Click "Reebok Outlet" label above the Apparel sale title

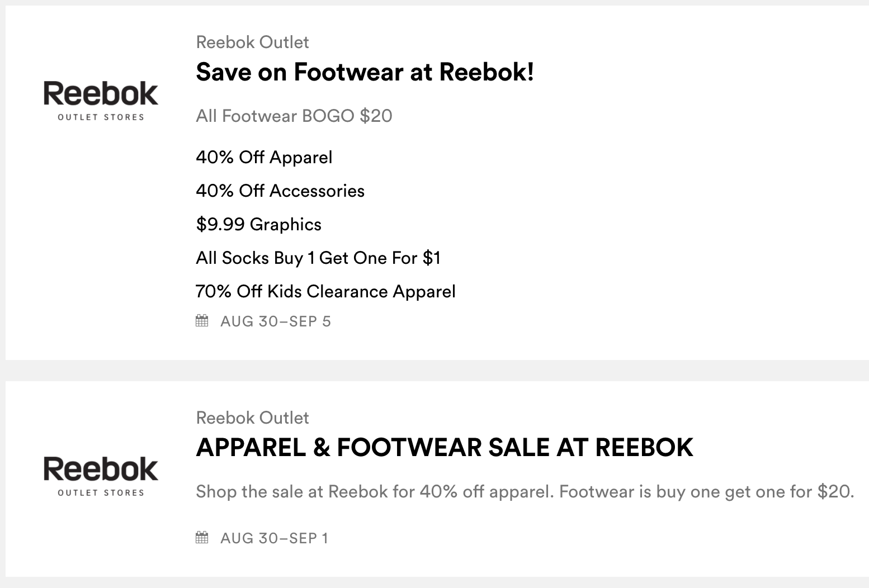252,418
